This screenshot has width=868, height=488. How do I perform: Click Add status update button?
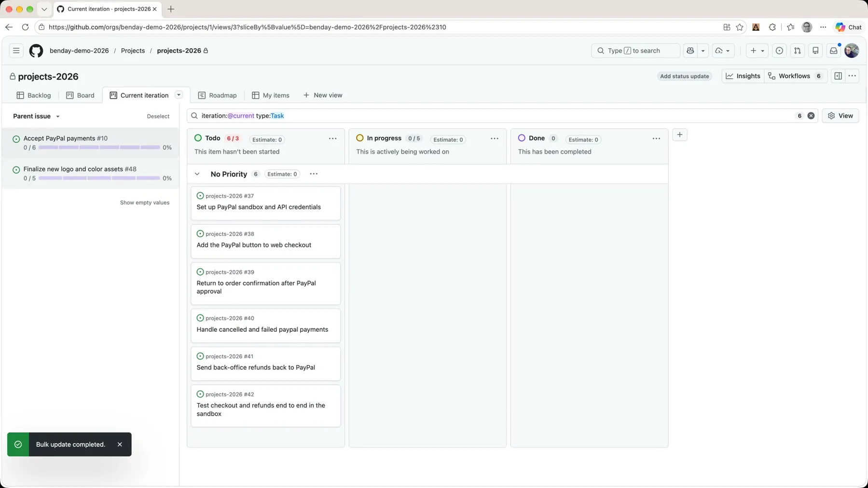click(x=684, y=76)
